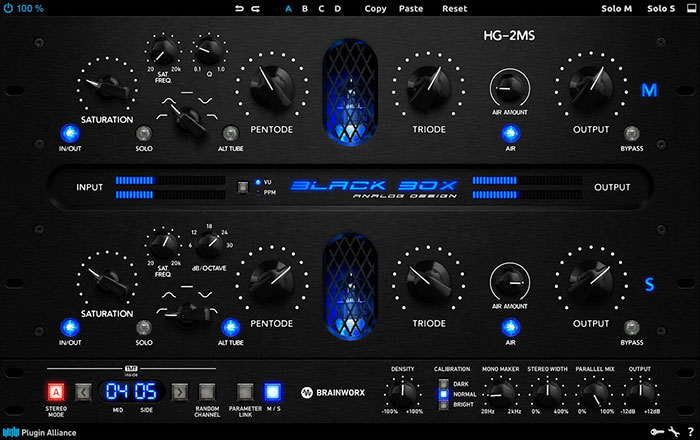Click the Copy button

[x=376, y=8]
